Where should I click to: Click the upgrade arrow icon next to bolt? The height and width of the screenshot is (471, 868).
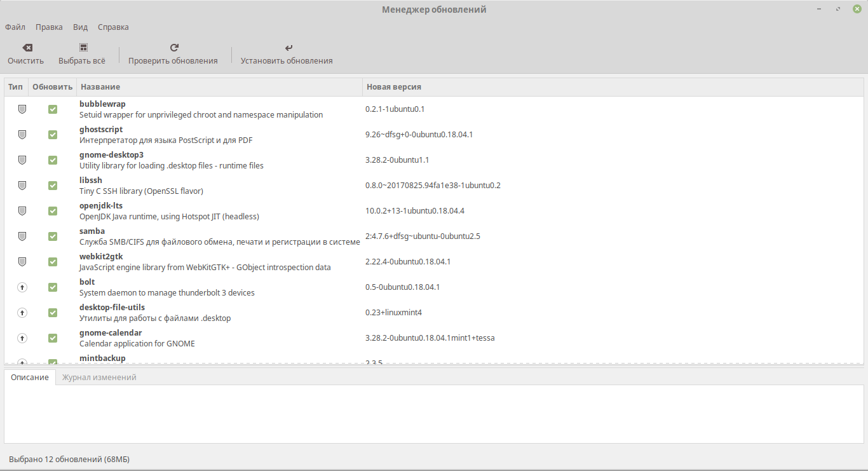click(22, 287)
